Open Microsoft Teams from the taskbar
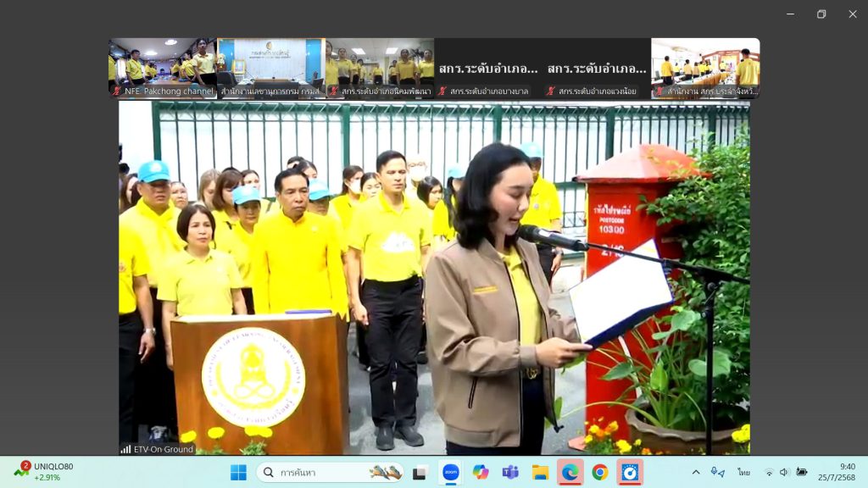 click(510, 472)
